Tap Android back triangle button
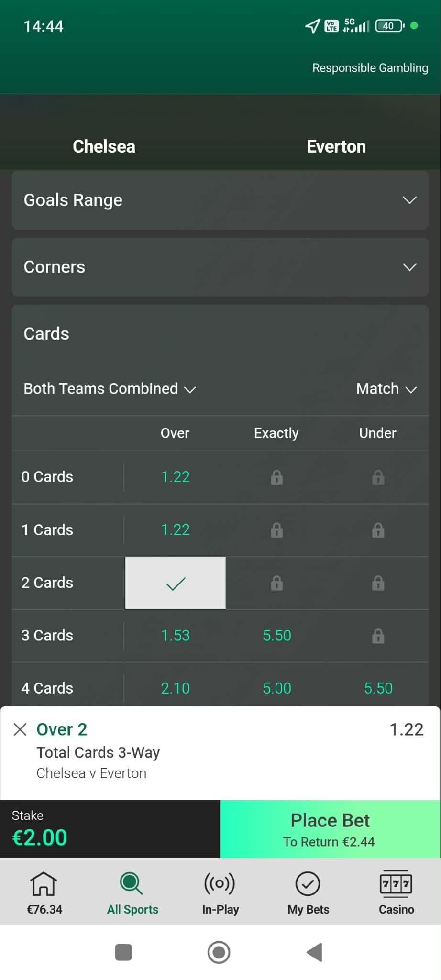The image size is (441, 980). pyautogui.click(x=314, y=952)
